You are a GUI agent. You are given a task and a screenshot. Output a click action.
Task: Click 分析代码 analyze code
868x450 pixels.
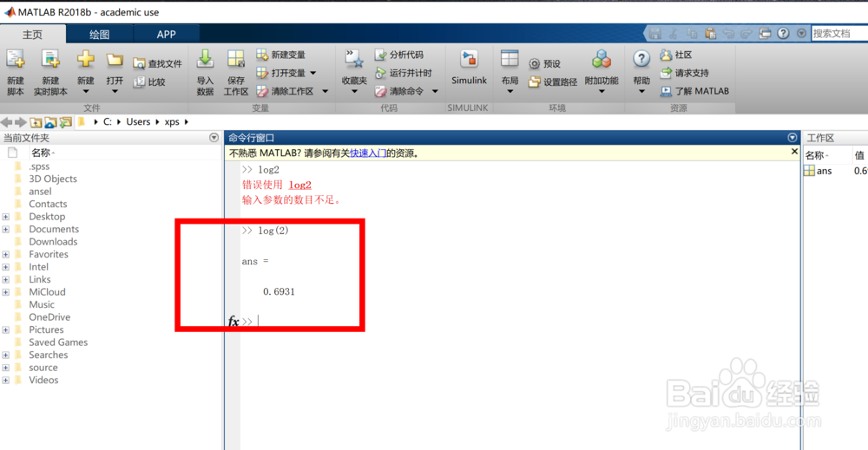pos(399,55)
